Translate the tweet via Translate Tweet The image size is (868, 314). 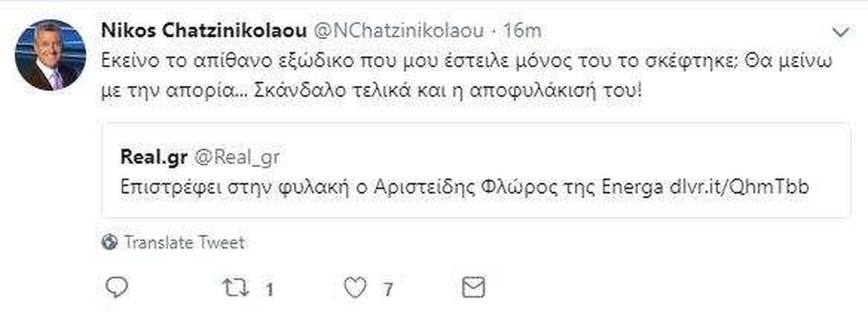(x=184, y=243)
